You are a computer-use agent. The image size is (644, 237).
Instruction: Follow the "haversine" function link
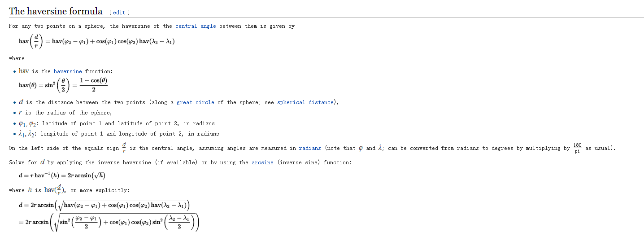pyautogui.click(x=67, y=71)
